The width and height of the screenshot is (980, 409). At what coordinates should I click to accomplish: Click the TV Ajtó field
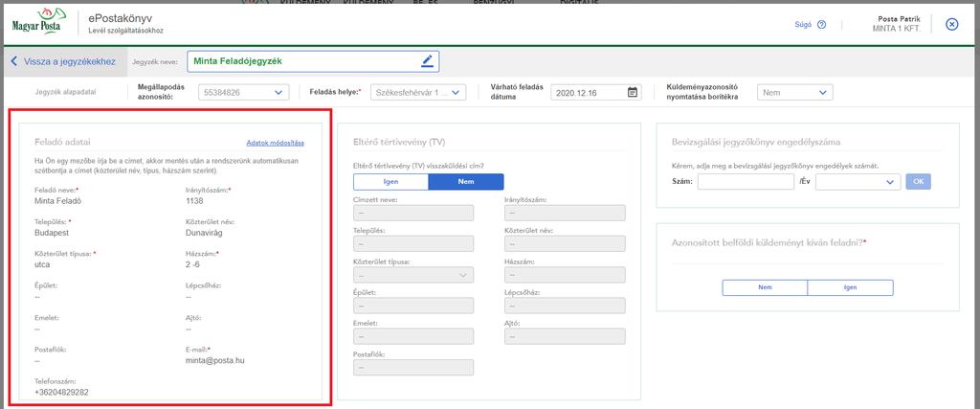(565, 336)
